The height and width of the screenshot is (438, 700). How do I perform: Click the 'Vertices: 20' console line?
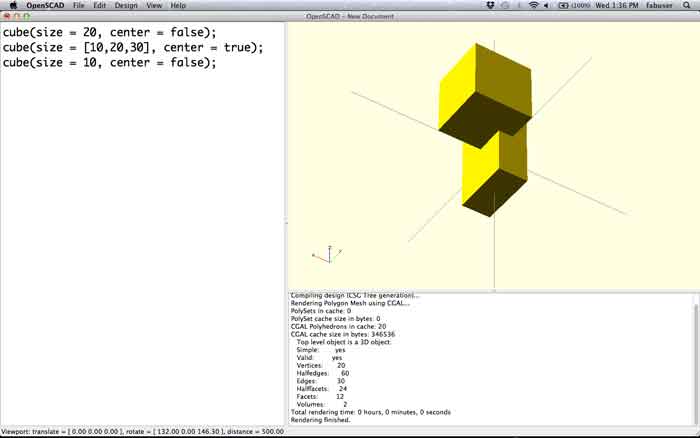(321, 365)
